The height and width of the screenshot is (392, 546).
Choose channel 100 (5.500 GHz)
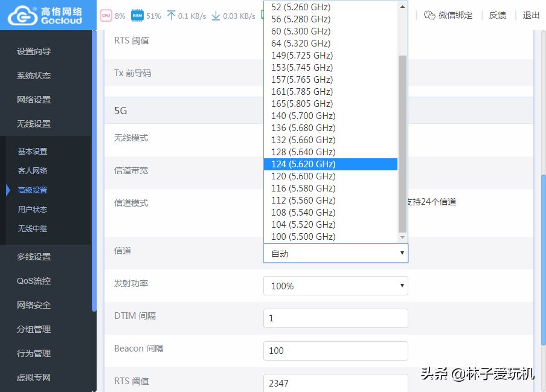(x=330, y=236)
